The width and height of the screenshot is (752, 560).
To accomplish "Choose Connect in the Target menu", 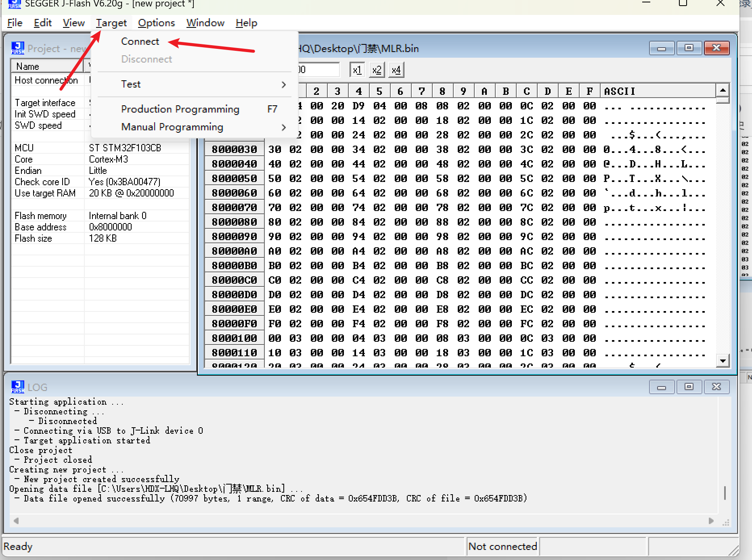I will 140,42.
